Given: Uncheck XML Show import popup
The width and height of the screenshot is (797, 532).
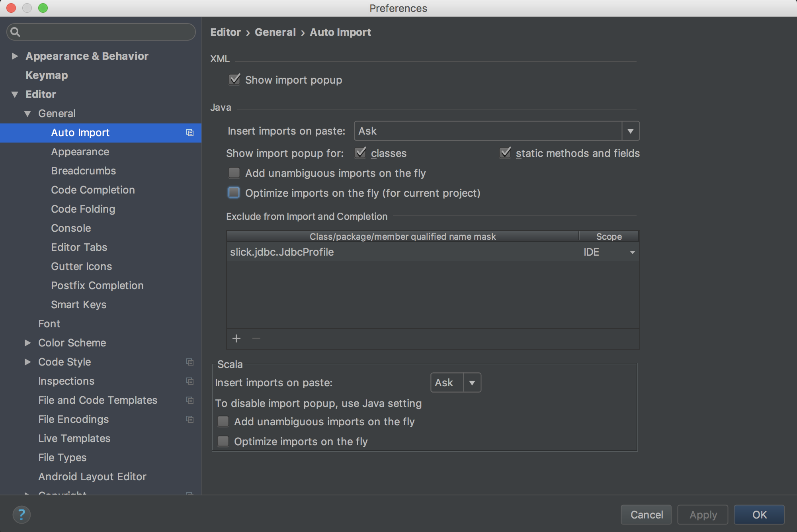Looking at the screenshot, I should 234,80.
